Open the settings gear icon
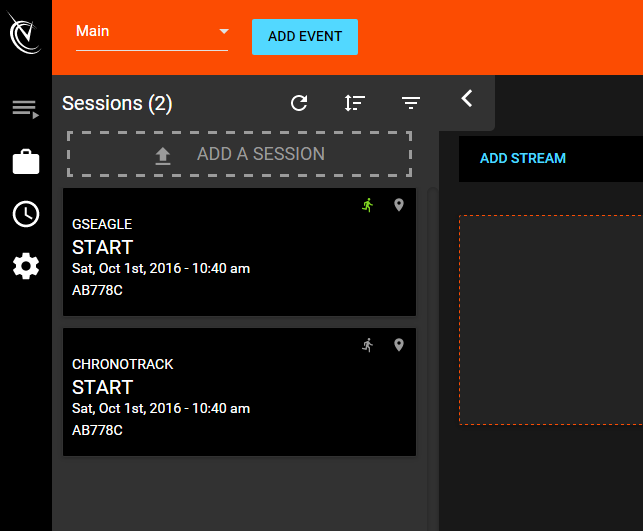Image resolution: width=643 pixels, height=531 pixels. 26,266
